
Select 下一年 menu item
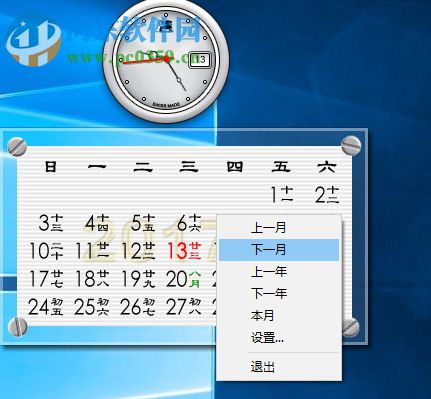279,294
